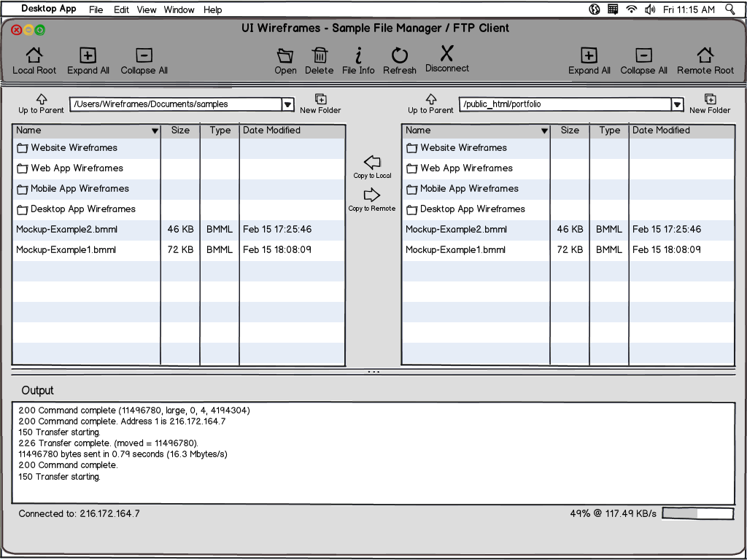The image size is (747, 560).
Task: Open the Window menu
Action: tap(179, 9)
